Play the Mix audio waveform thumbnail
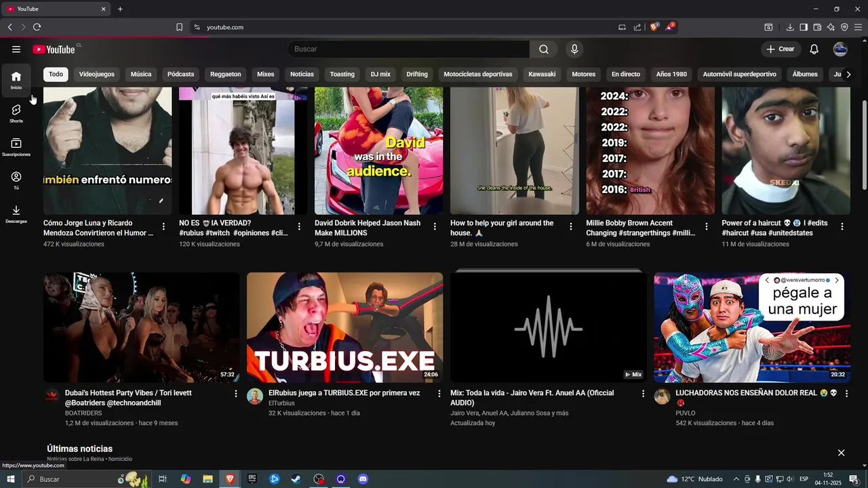 549,327
